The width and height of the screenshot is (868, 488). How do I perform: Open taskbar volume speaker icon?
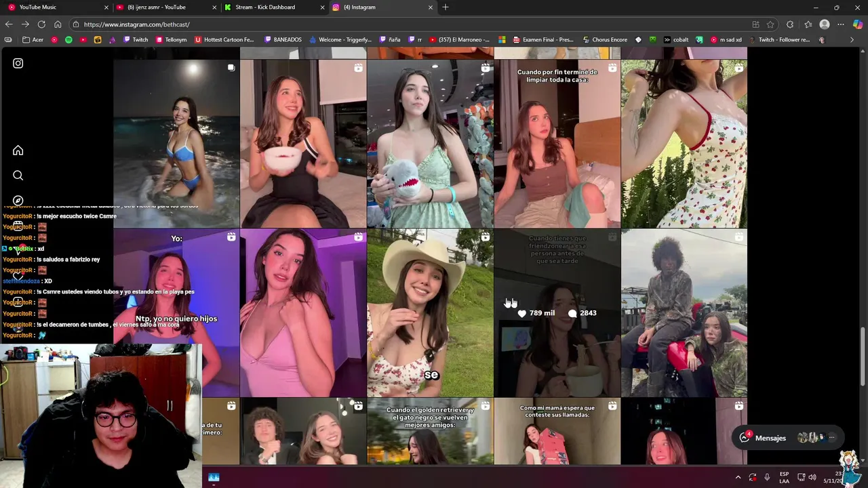click(x=812, y=477)
